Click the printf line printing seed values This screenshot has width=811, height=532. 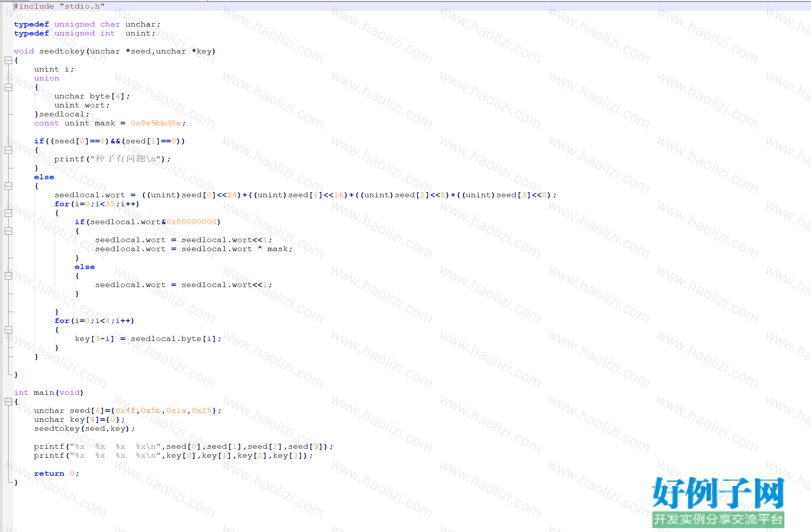(184, 446)
